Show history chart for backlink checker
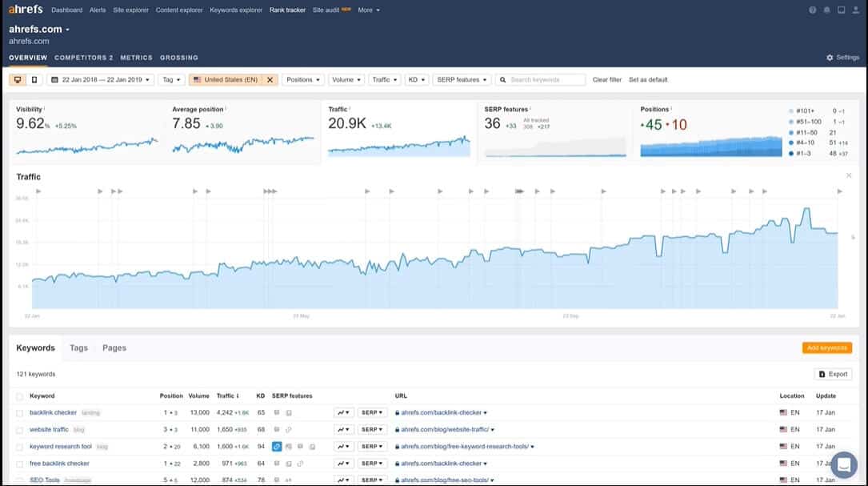This screenshot has width=868, height=486. pos(343,413)
